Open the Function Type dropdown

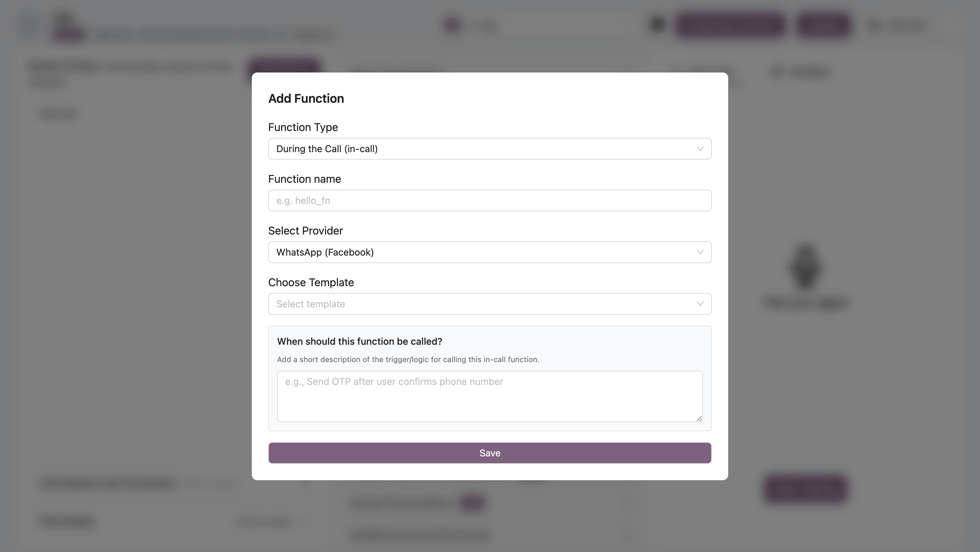click(489, 149)
